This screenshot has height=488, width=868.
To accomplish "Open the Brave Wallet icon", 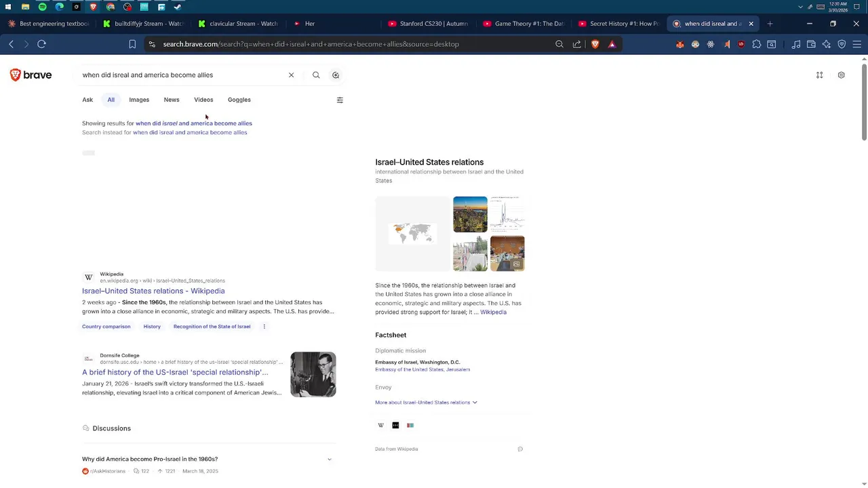I will [811, 44].
